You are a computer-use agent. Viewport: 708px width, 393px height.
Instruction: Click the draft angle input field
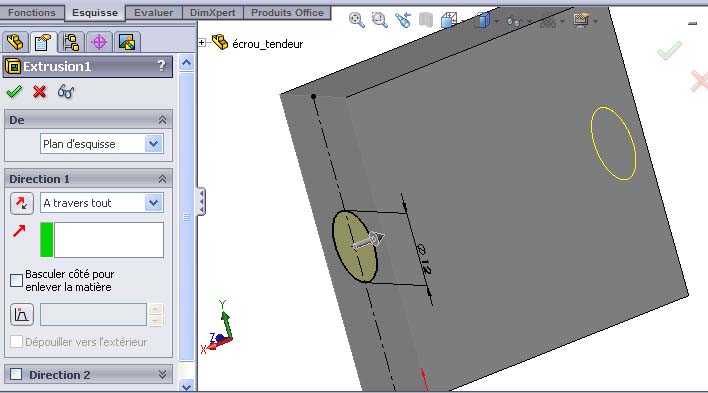(x=93, y=314)
